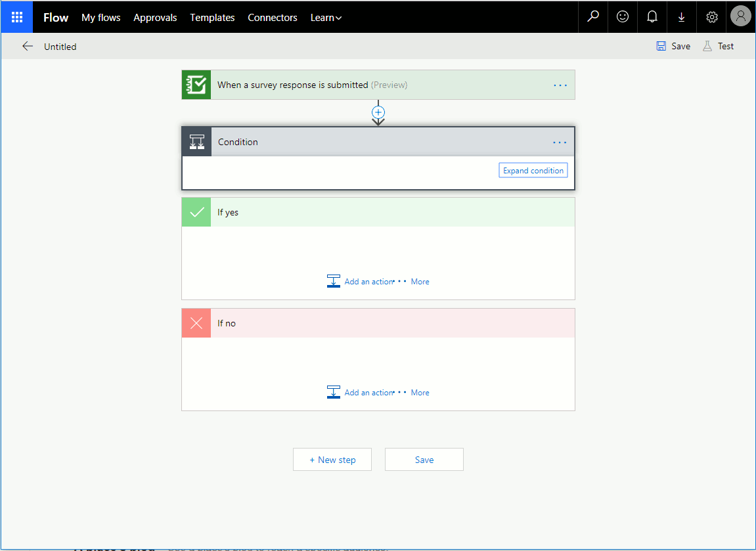Image resolution: width=756 pixels, height=551 pixels.
Task: Open the survey trigger's ellipsis menu
Action: [560, 85]
